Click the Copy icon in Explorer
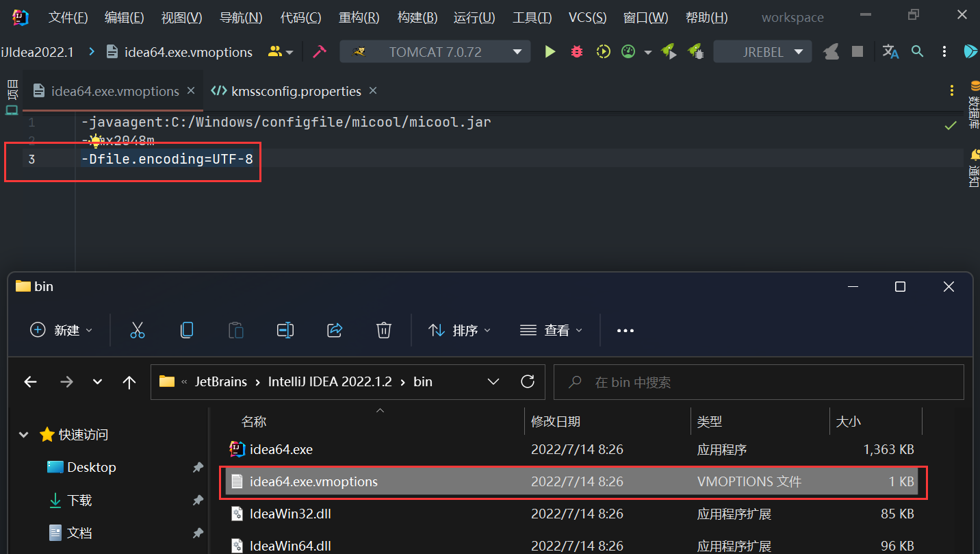The height and width of the screenshot is (554, 980). (x=187, y=330)
